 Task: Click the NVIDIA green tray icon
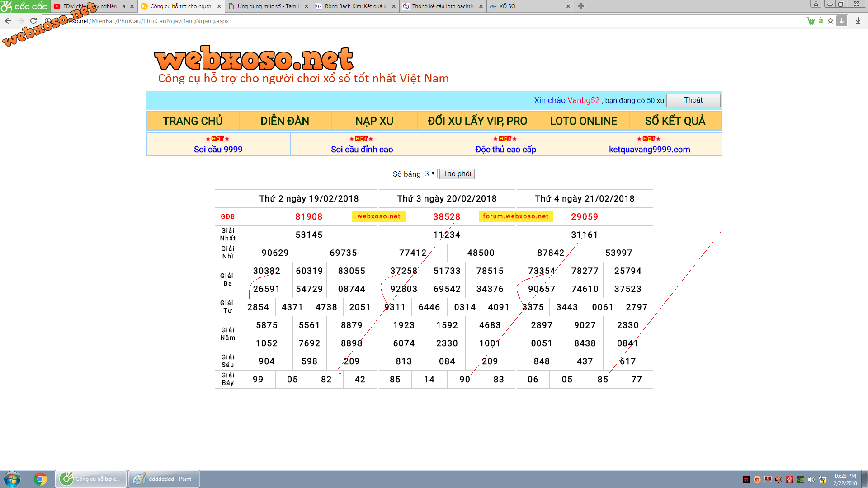(801, 479)
